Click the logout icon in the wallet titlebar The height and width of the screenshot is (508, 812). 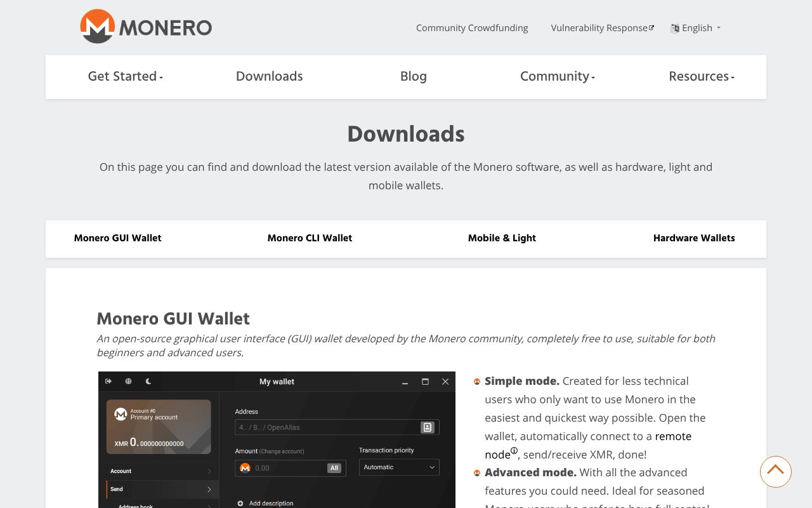108,381
